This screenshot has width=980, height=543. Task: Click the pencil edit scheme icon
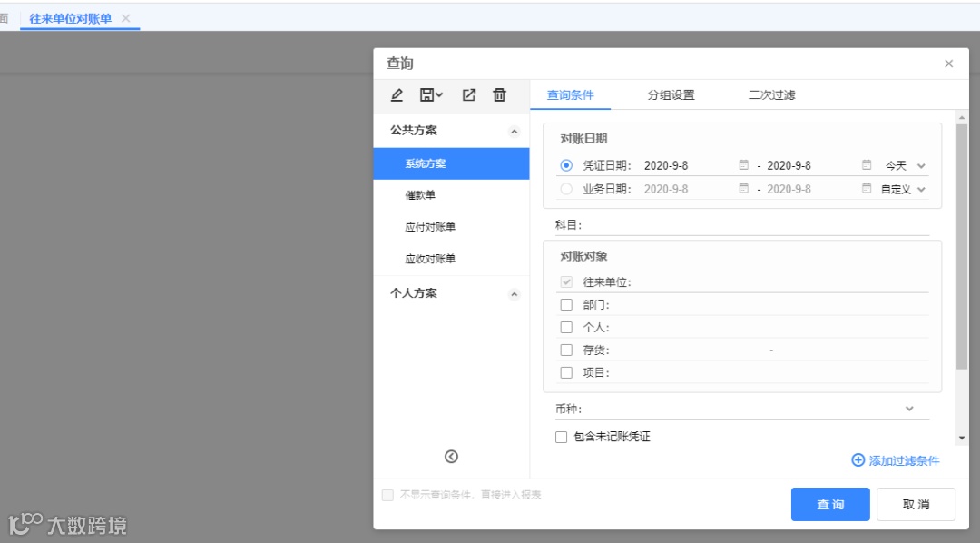pos(397,95)
